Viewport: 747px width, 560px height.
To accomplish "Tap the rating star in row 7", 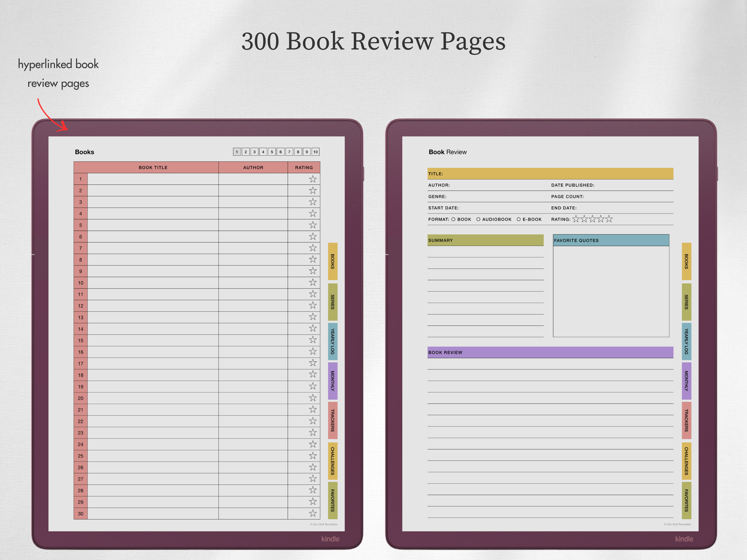I will 313,248.
